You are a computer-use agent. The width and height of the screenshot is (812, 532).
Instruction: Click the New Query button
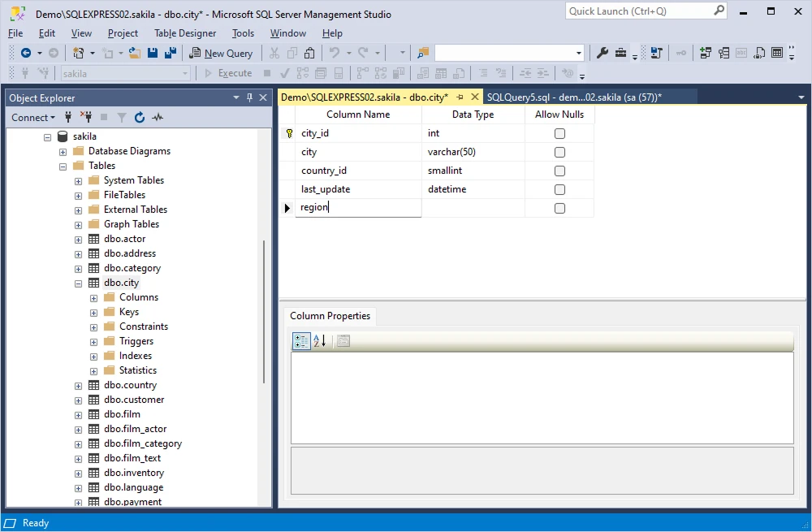click(x=221, y=53)
